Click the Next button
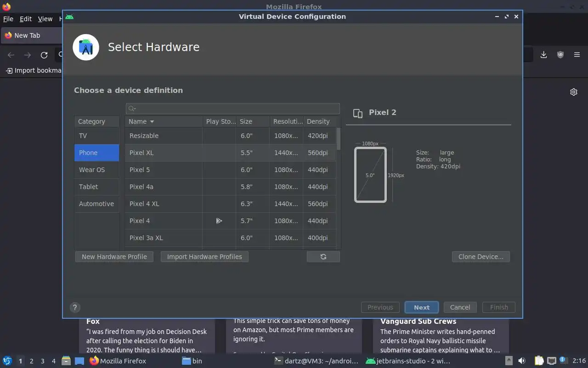This screenshot has height=368, width=588. [x=422, y=307]
